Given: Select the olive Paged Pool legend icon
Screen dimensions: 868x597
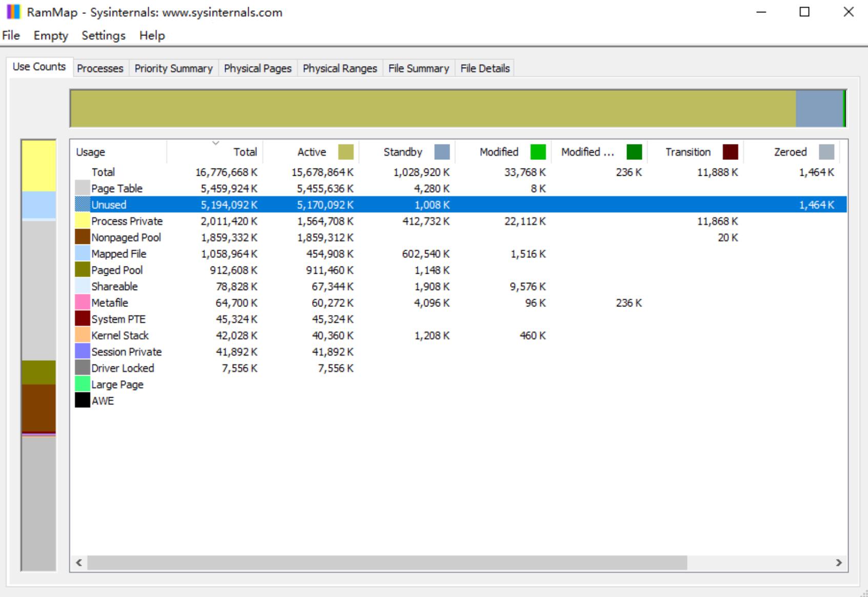Looking at the screenshot, I should 83,270.
